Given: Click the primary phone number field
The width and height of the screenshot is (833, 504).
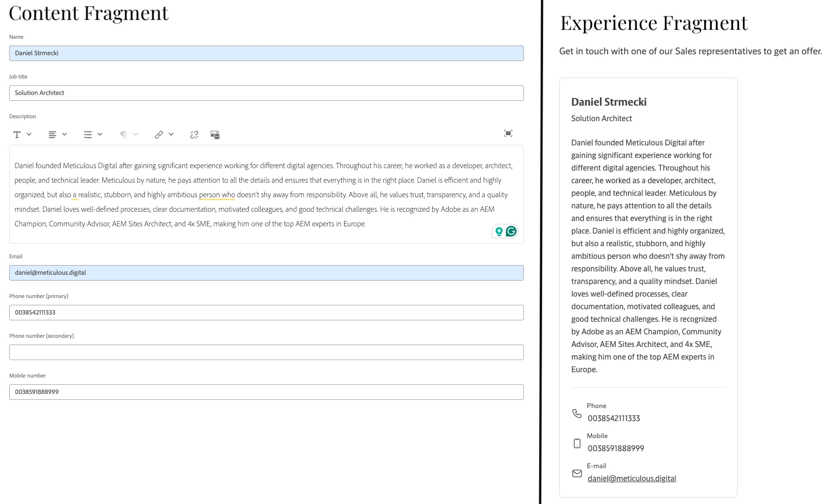Looking at the screenshot, I should click(267, 313).
